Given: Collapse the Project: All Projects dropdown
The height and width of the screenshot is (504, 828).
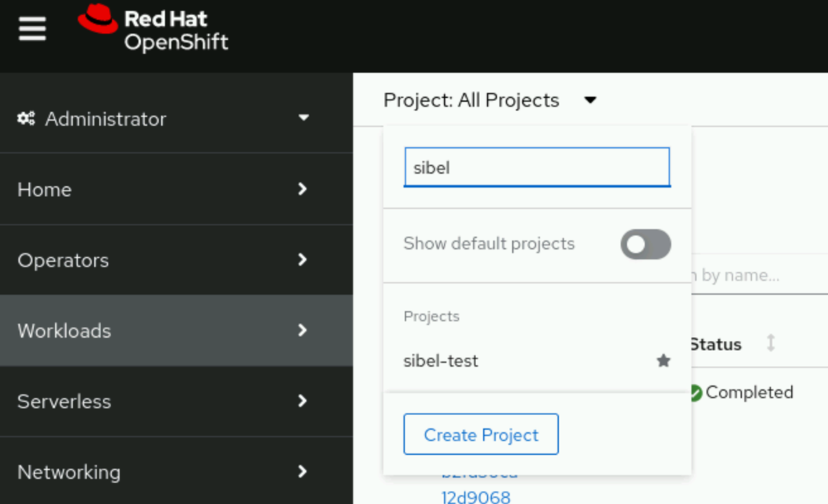Looking at the screenshot, I should [489, 100].
